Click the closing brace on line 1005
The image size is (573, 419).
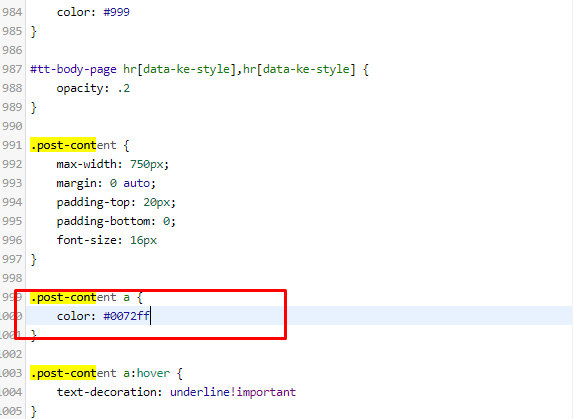[34, 411]
